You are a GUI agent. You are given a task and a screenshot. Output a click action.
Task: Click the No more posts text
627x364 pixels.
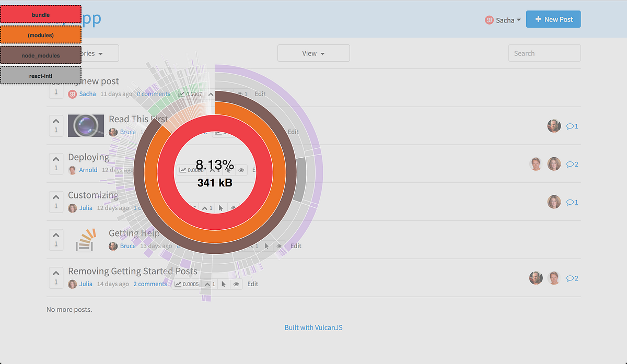69,309
